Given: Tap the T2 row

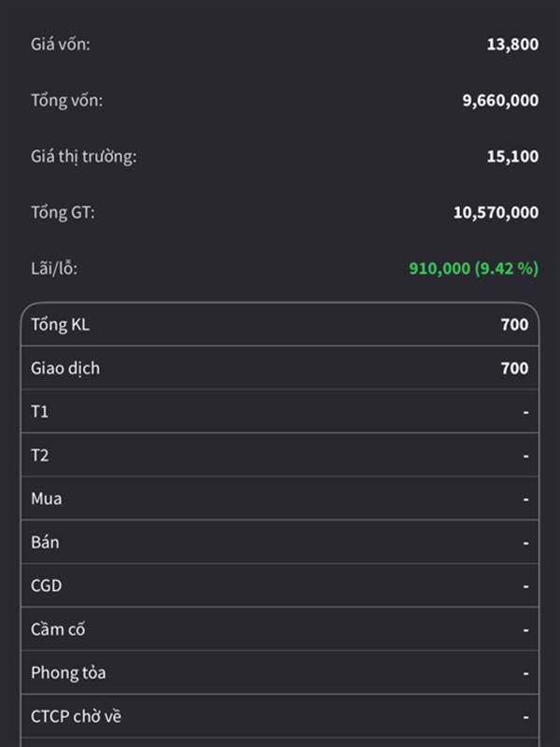Looking at the screenshot, I should [x=280, y=455].
